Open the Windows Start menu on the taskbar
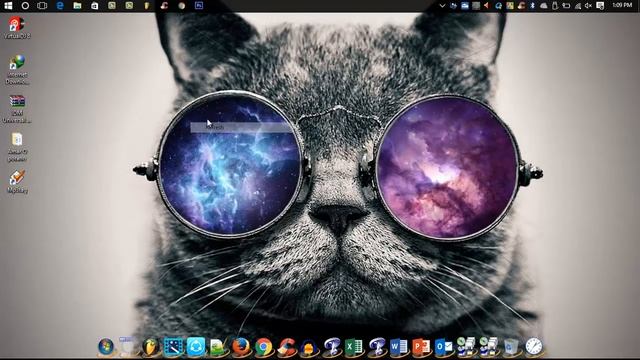This screenshot has height=360, width=640. click(8, 6)
